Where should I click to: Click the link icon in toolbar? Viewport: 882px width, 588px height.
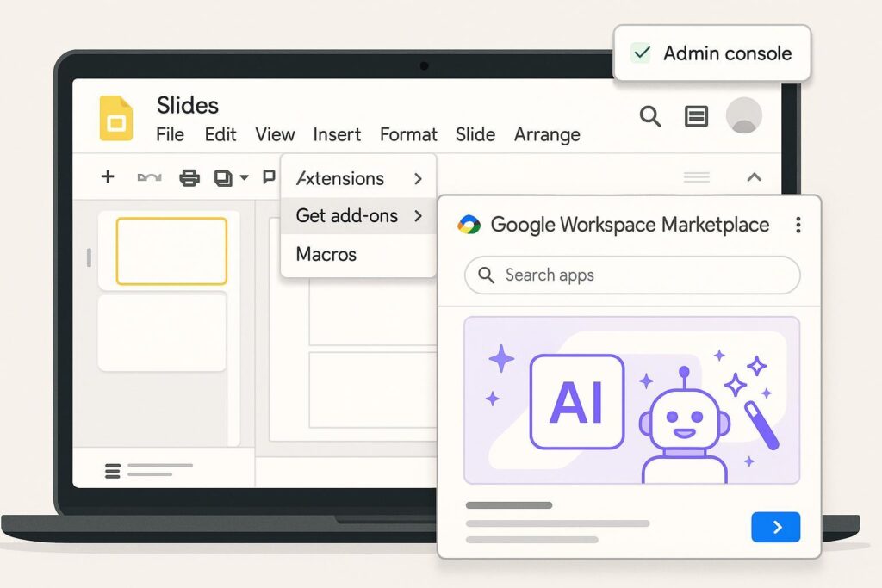(x=149, y=178)
